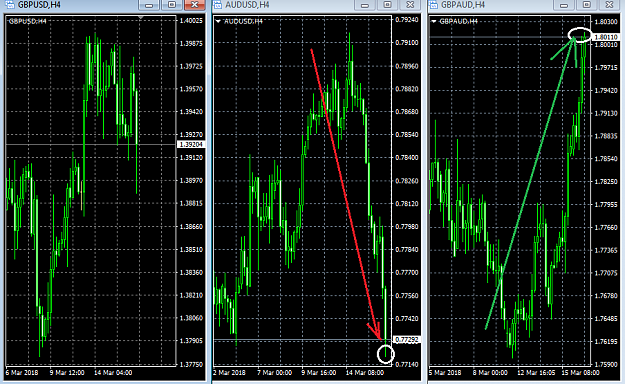625x384 pixels.
Task: Click the 0.79100 price scale label
Action: (407, 43)
